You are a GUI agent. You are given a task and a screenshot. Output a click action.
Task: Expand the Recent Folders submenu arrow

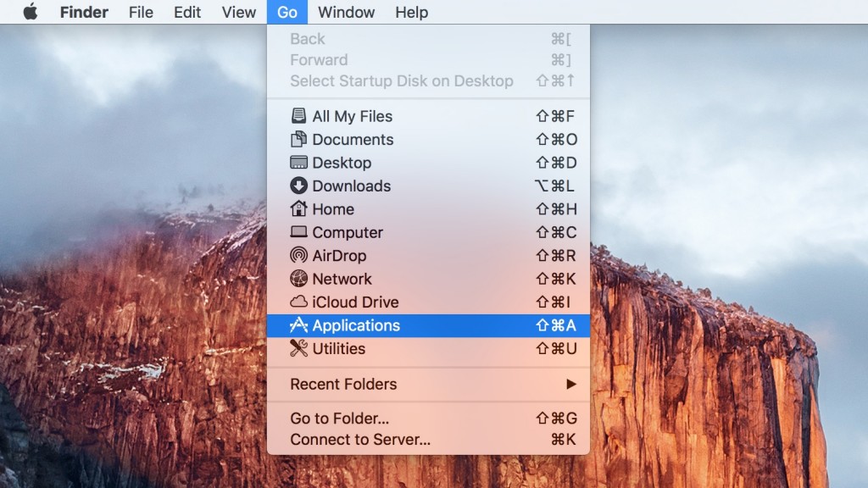click(571, 384)
